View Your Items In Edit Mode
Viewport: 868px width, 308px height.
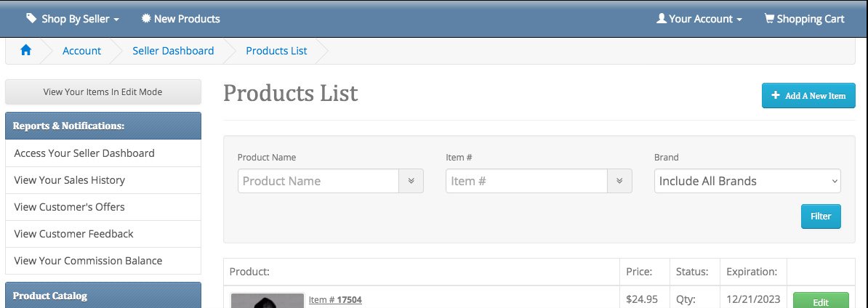(x=103, y=92)
